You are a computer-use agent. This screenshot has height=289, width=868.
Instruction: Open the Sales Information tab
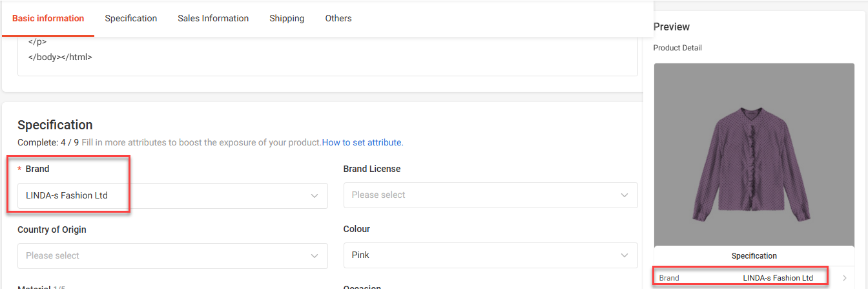(213, 18)
